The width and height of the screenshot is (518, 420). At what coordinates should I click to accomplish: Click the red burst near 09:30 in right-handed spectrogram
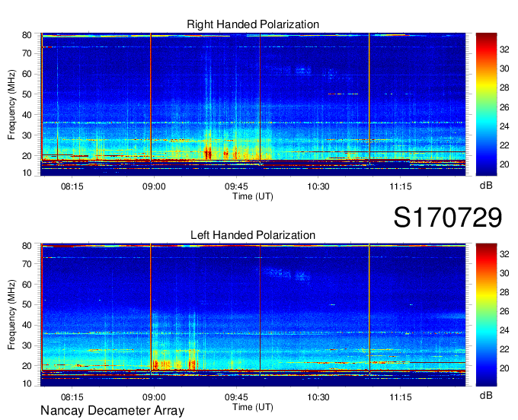pos(208,153)
